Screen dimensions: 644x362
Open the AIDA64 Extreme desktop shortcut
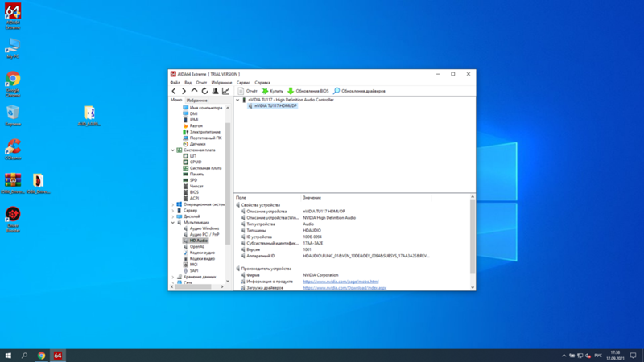[x=13, y=16]
